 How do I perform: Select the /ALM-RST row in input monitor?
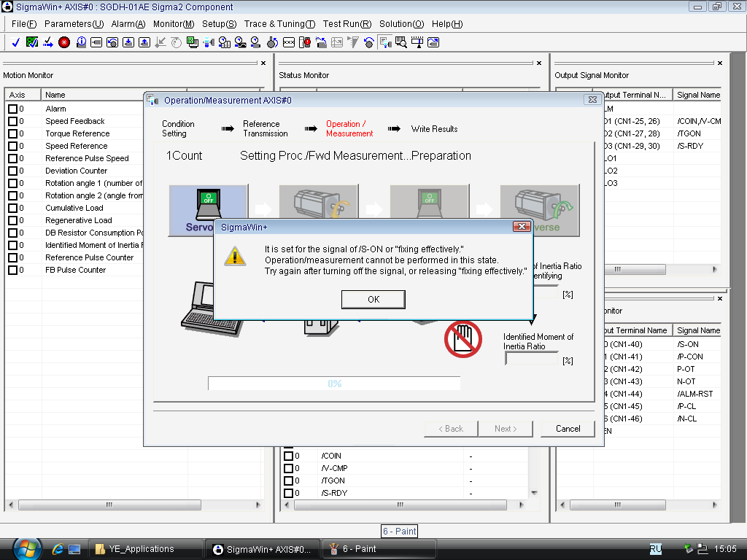(x=662, y=394)
